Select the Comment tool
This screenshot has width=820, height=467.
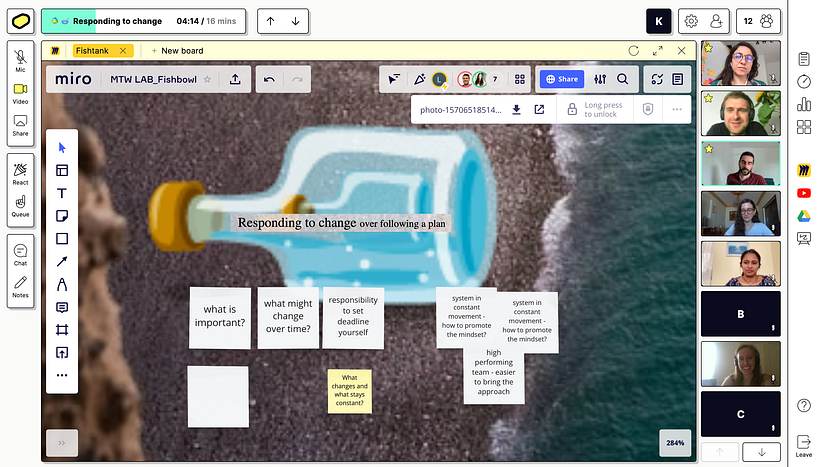coord(62,307)
